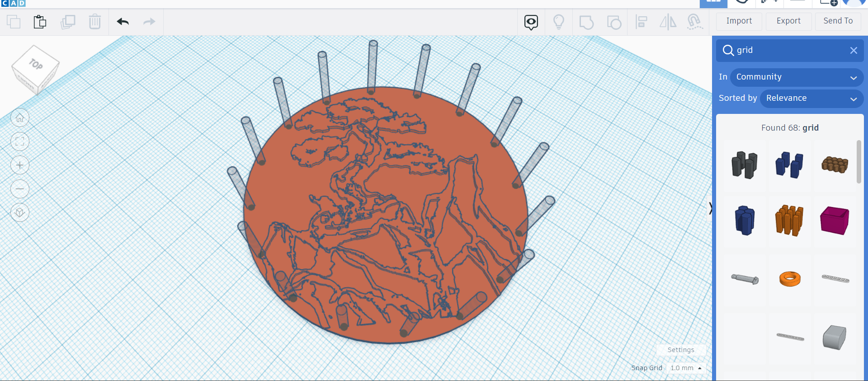Click the Group shapes icon

[x=586, y=22]
